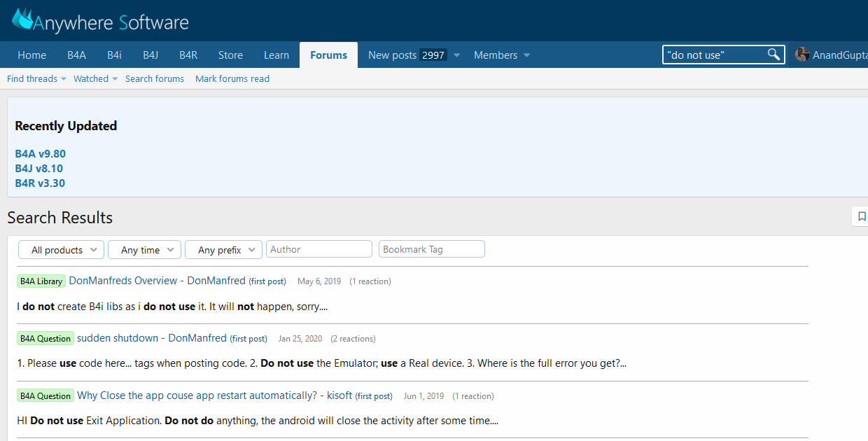This screenshot has height=441, width=868.
Task: Click B4A Question tag on sudden shutdown
Action: click(45, 339)
